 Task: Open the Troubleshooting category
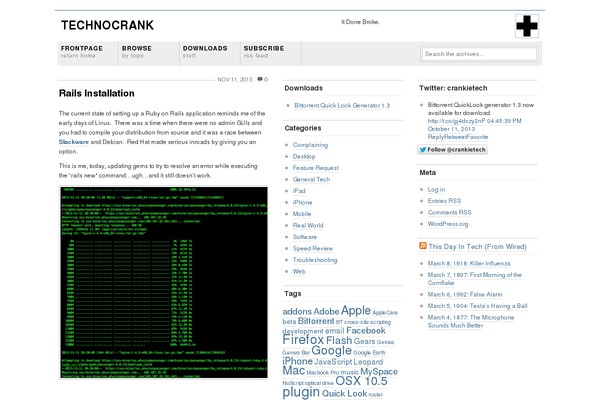(x=315, y=260)
